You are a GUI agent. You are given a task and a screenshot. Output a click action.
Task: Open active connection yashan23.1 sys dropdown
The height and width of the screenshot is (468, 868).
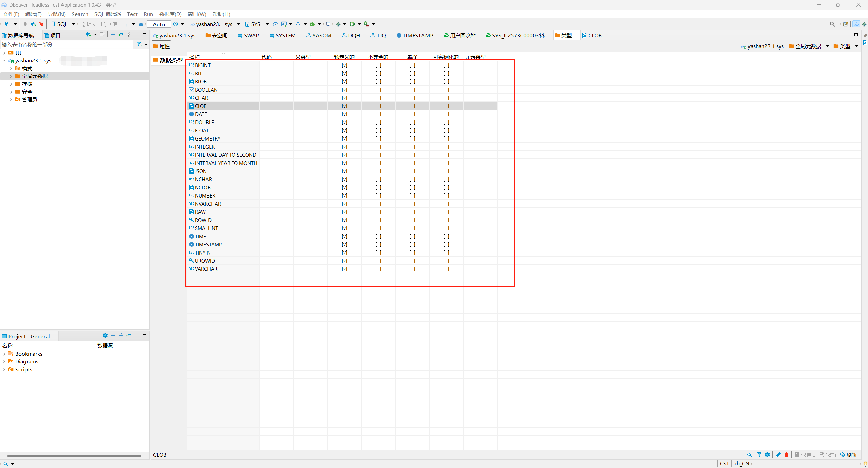(239, 24)
